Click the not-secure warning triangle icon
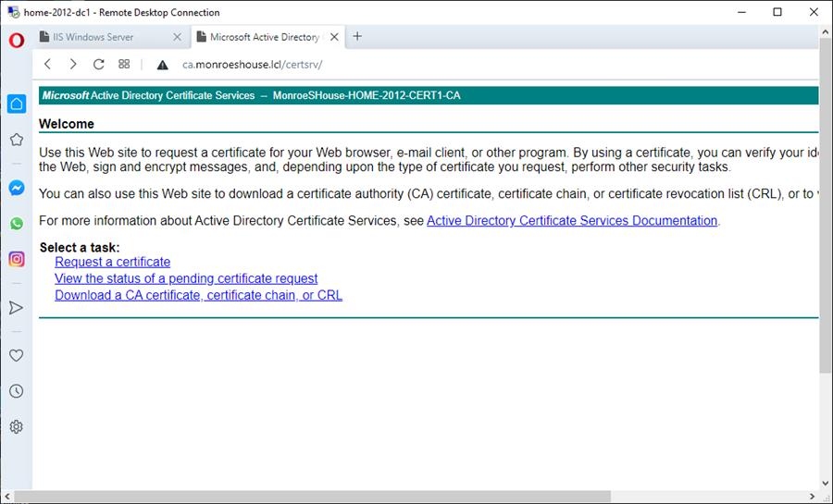The width and height of the screenshot is (833, 504). coord(162,65)
